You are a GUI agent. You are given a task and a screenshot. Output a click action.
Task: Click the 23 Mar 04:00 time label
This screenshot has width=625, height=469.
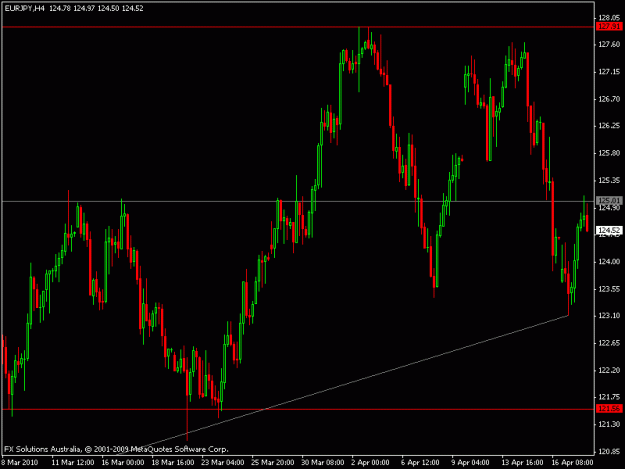point(223,462)
